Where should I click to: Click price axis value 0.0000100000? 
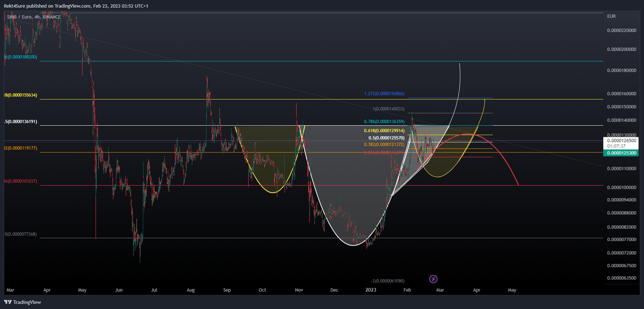[x=621, y=188]
